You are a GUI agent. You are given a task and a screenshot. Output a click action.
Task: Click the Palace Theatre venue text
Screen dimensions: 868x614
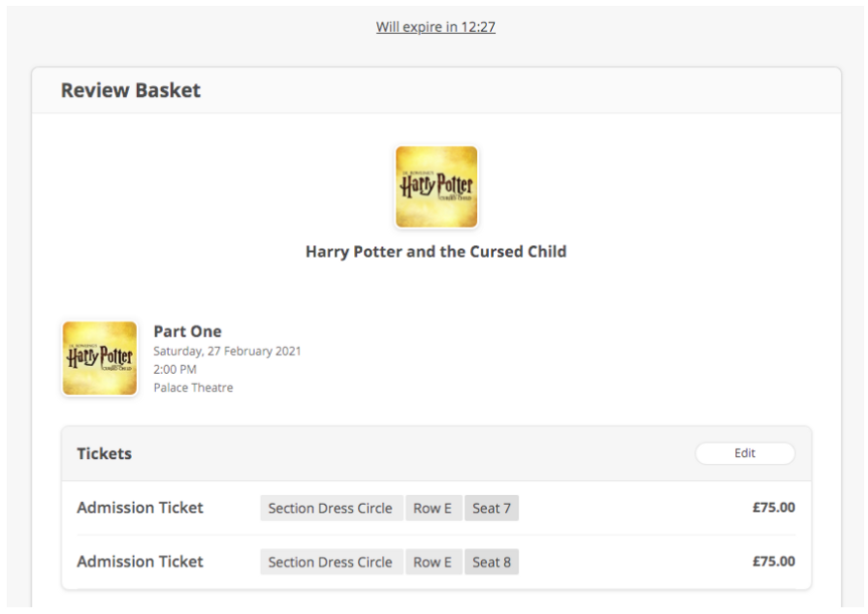pyautogui.click(x=193, y=388)
